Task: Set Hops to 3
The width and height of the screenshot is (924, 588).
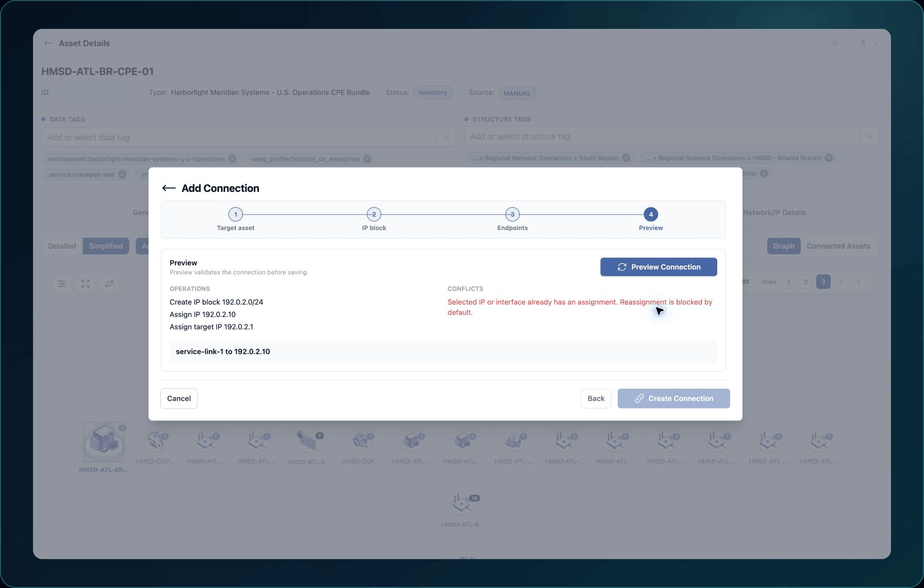Action: point(823,282)
